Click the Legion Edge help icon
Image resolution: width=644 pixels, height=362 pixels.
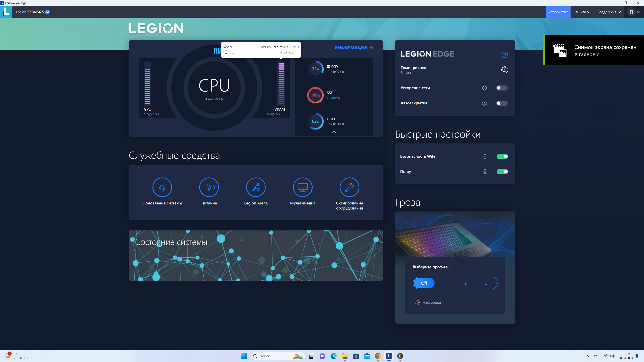(504, 55)
